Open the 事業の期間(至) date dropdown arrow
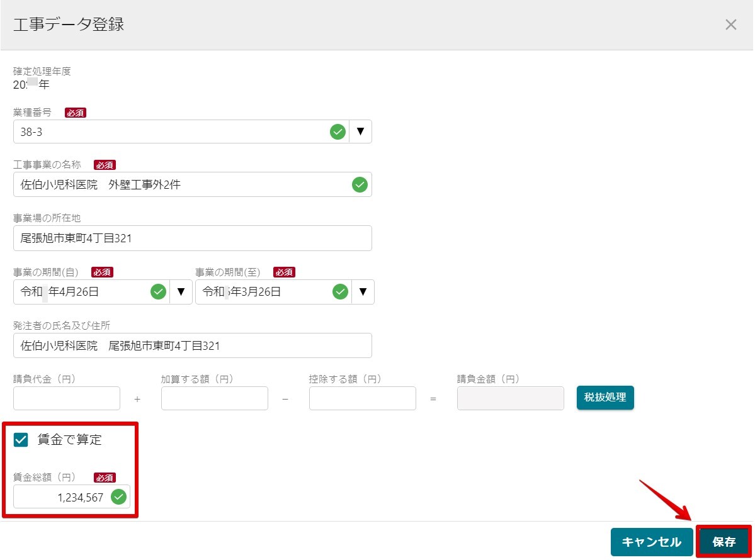 (x=363, y=291)
